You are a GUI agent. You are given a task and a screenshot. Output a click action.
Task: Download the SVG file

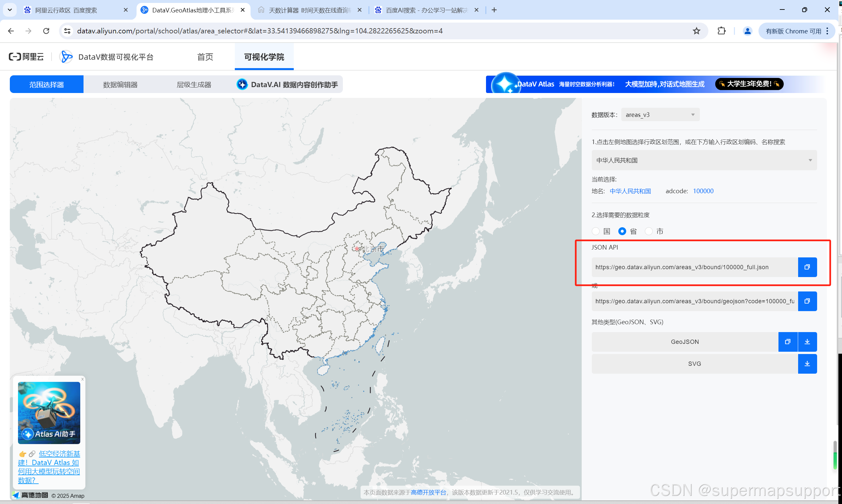pos(807,364)
